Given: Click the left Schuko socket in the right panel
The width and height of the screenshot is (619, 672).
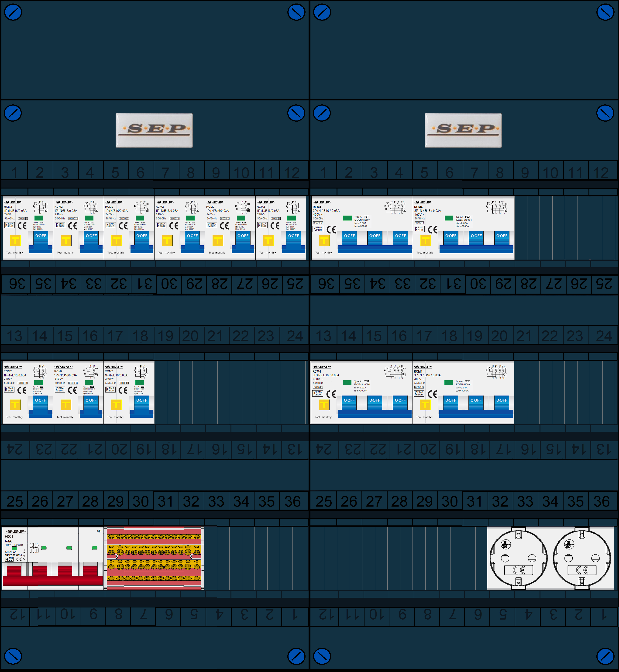Looking at the screenshot, I should [x=519, y=558].
